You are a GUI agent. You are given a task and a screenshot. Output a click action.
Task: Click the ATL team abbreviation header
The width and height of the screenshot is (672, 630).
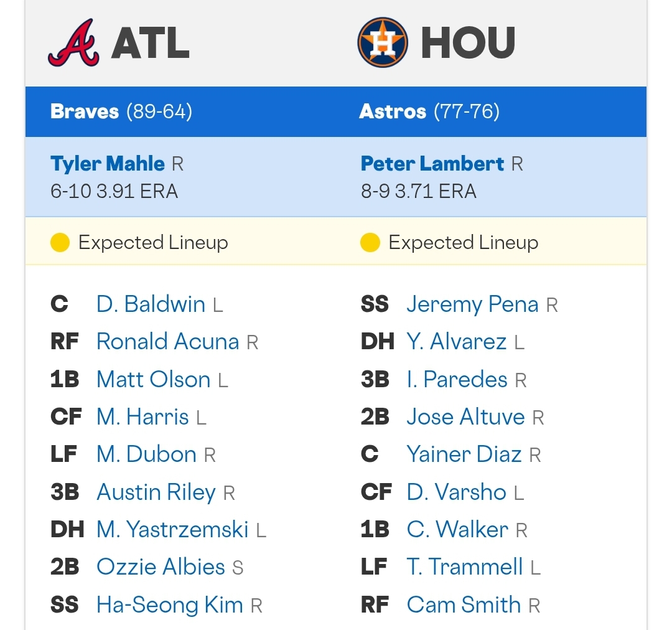click(150, 42)
